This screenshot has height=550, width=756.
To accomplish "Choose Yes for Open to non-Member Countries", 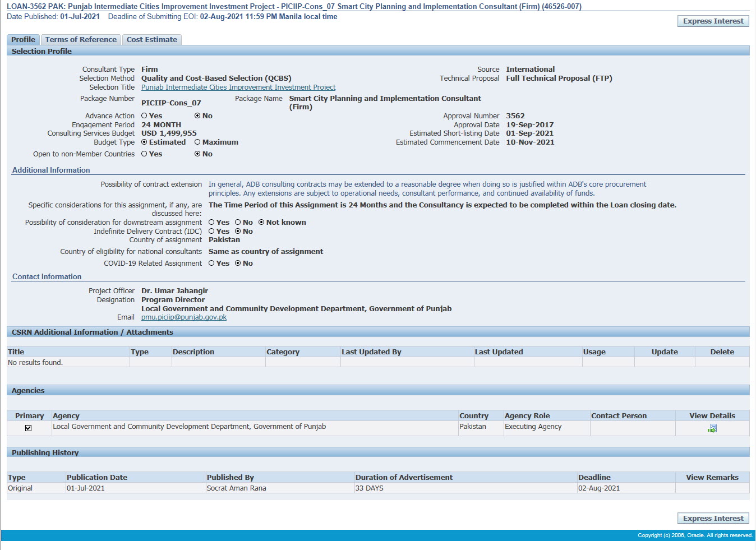I will click(x=144, y=154).
